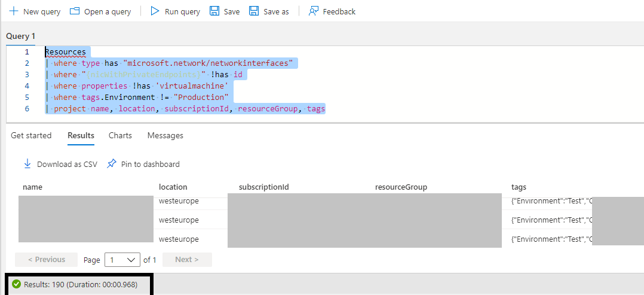
Task: Sort by the location column header
Action: 173,187
